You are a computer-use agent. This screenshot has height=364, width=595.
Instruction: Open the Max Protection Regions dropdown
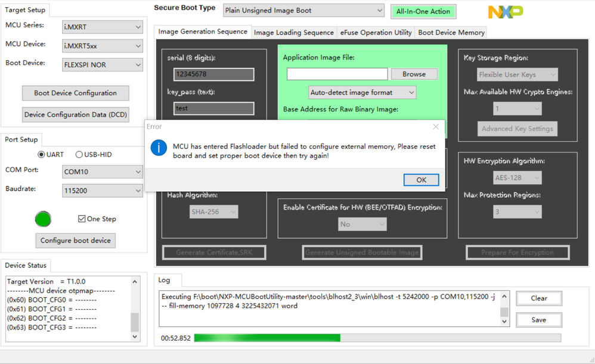click(517, 212)
